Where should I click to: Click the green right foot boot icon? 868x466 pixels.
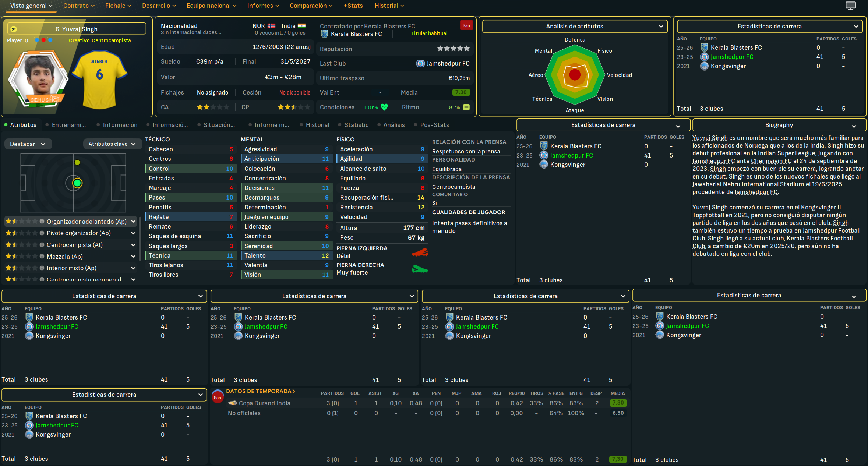pyautogui.click(x=420, y=269)
